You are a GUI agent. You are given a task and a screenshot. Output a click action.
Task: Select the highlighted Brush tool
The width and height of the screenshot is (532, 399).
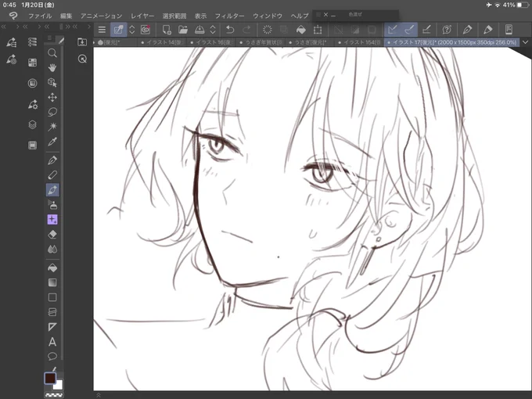click(52, 190)
